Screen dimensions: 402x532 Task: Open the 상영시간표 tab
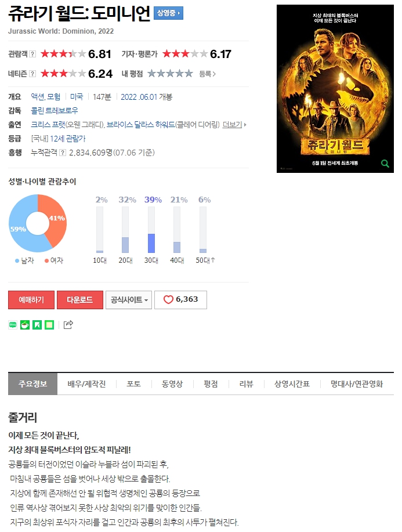pyautogui.click(x=292, y=383)
